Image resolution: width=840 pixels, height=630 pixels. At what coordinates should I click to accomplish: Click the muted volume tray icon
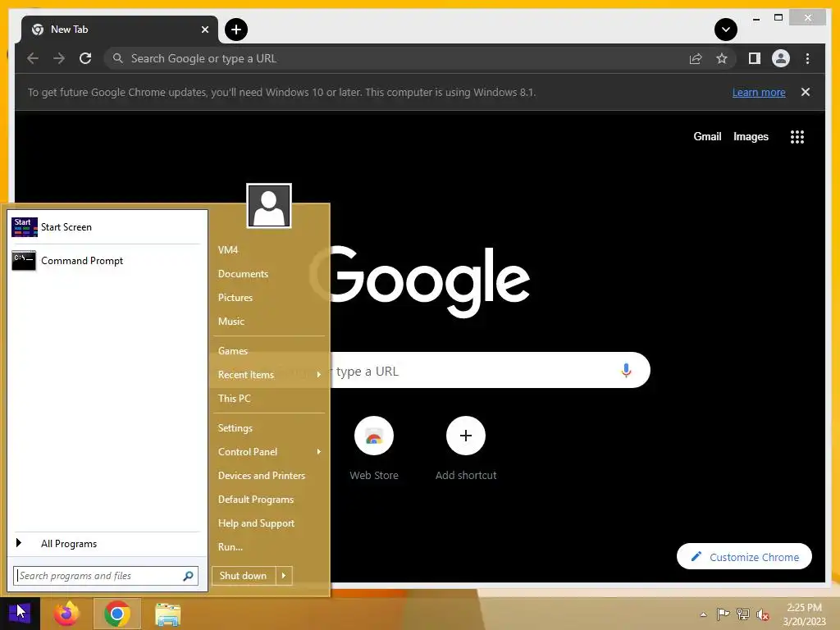(762, 614)
